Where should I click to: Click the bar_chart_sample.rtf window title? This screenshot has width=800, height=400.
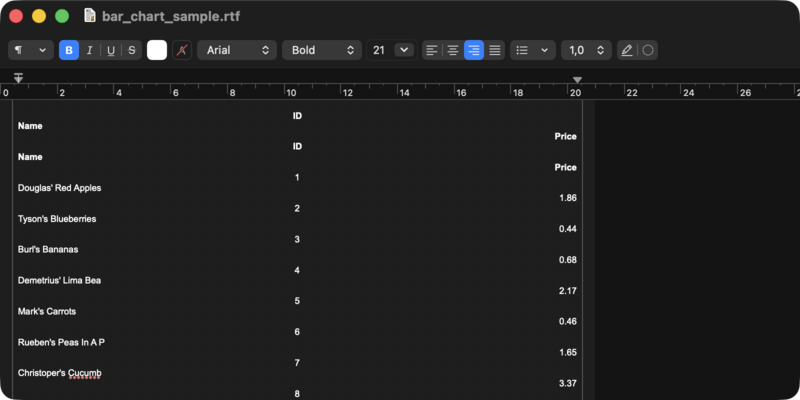171,16
